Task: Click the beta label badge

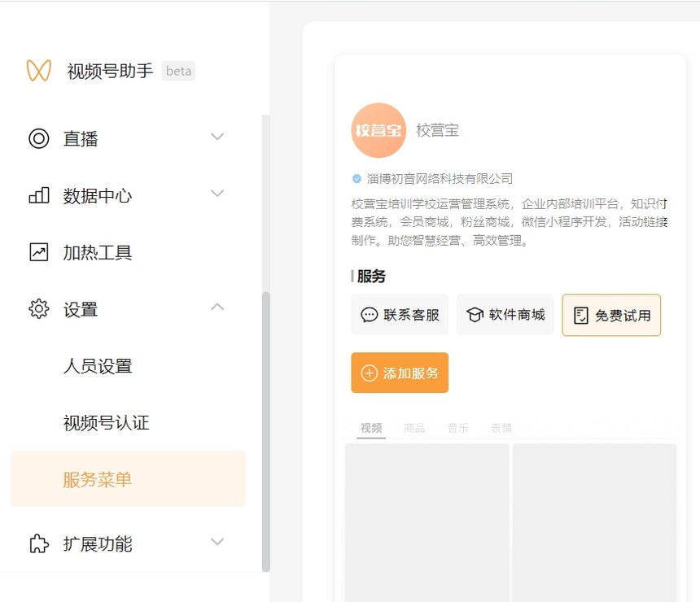Action: click(x=178, y=71)
